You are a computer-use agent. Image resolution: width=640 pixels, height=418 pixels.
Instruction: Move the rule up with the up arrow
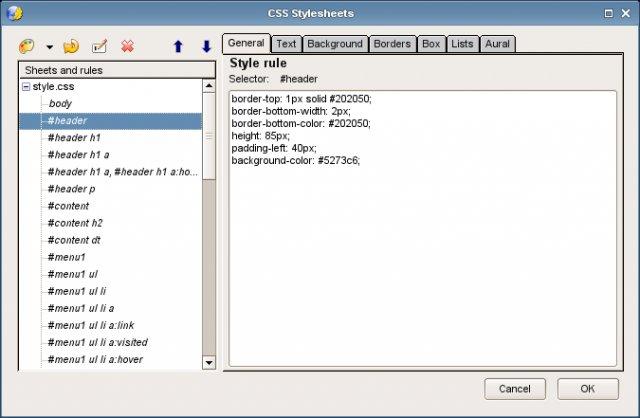click(x=178, y=46)
